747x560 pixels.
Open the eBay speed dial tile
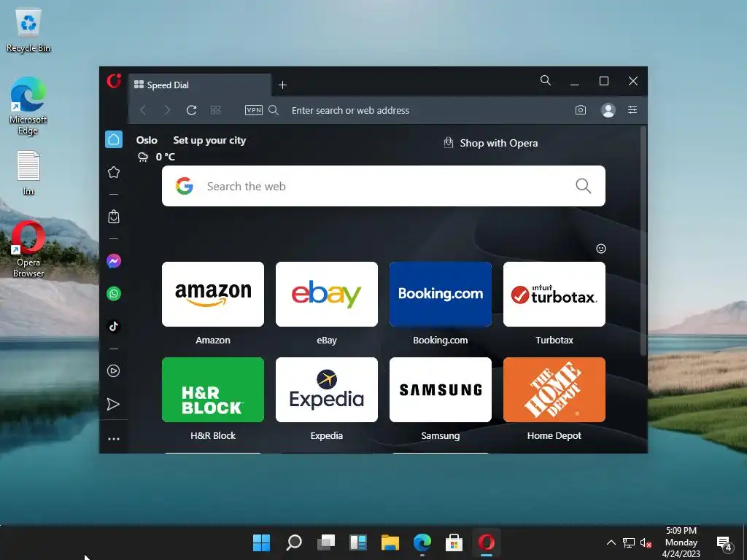tap(327, 295)
